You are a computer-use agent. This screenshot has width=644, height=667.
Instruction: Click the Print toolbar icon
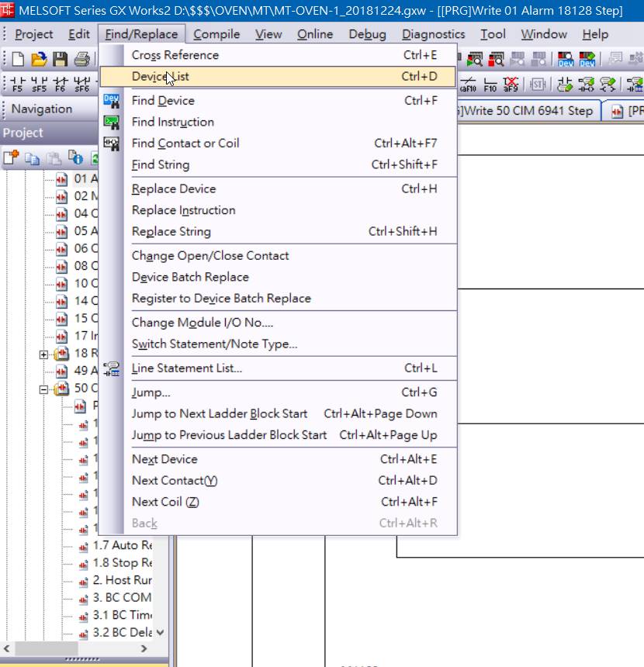81,59
